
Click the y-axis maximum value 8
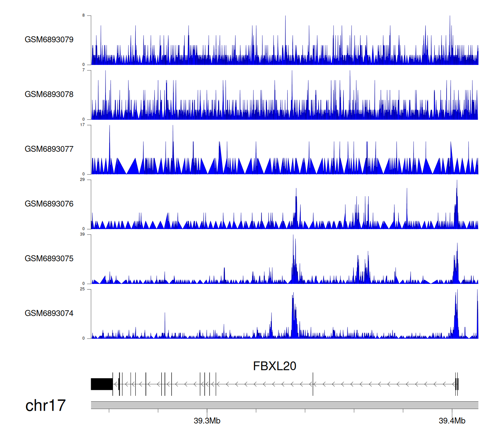(84, 15)
